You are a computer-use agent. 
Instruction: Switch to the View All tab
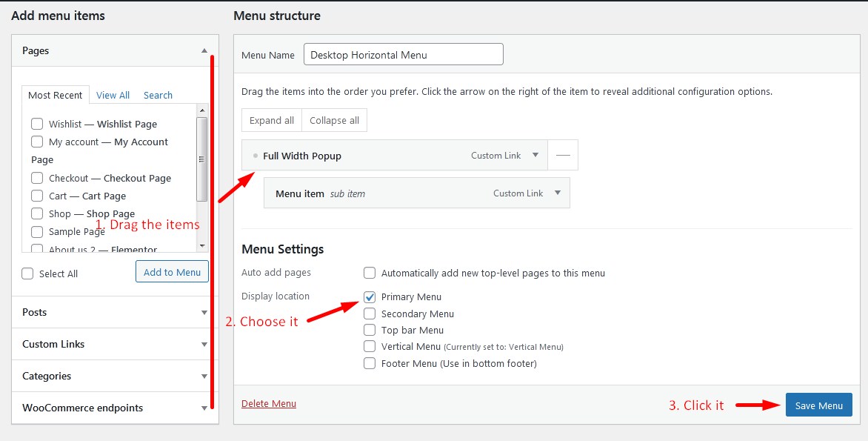coord(113,95)
